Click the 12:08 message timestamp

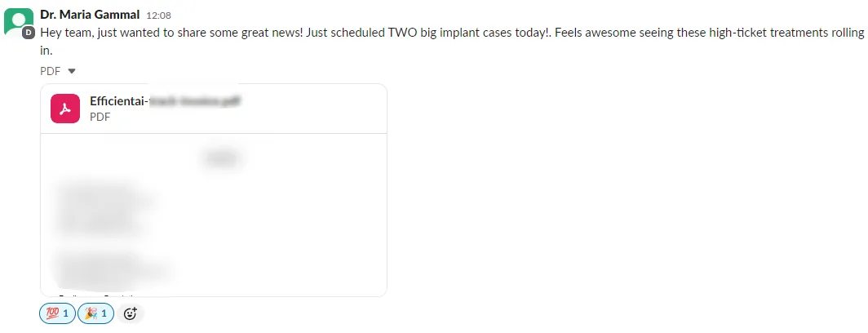[x=159, y=16]
